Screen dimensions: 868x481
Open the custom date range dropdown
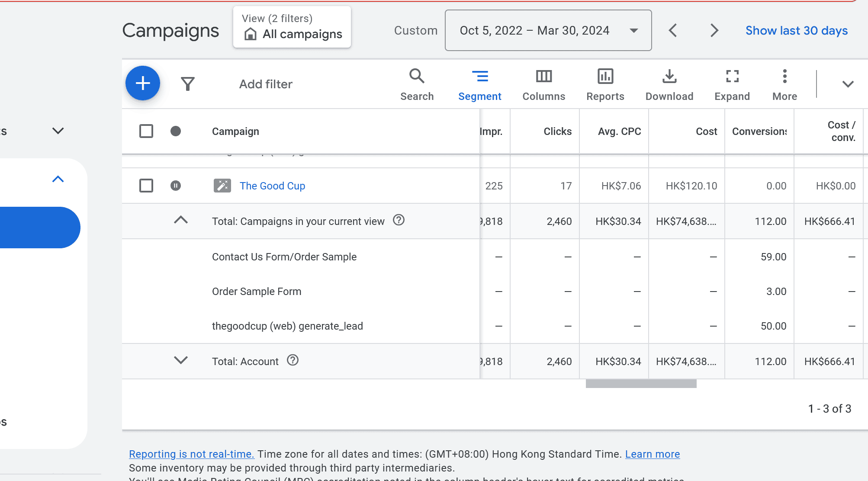(548, 30)
